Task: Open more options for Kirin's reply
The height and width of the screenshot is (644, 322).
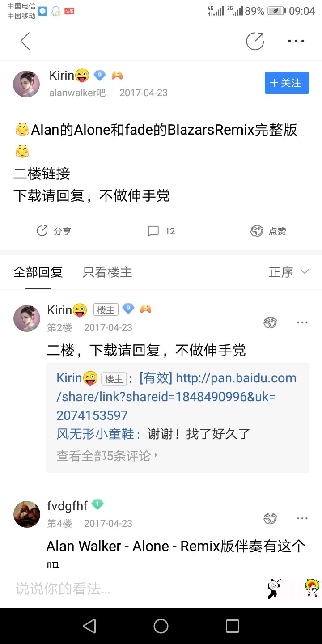Action: tap(302, 322)
